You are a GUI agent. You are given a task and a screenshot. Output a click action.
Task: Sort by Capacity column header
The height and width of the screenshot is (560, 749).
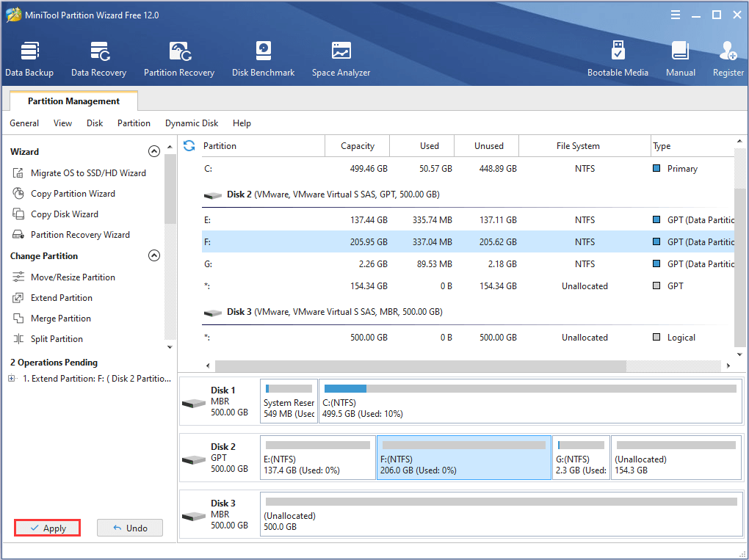pos(358,145)
